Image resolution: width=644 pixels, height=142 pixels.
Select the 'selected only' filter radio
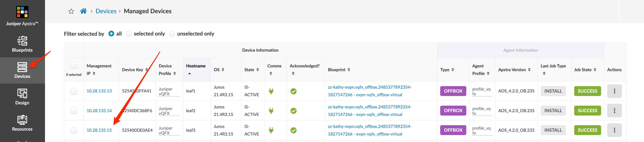click(129, 34)
